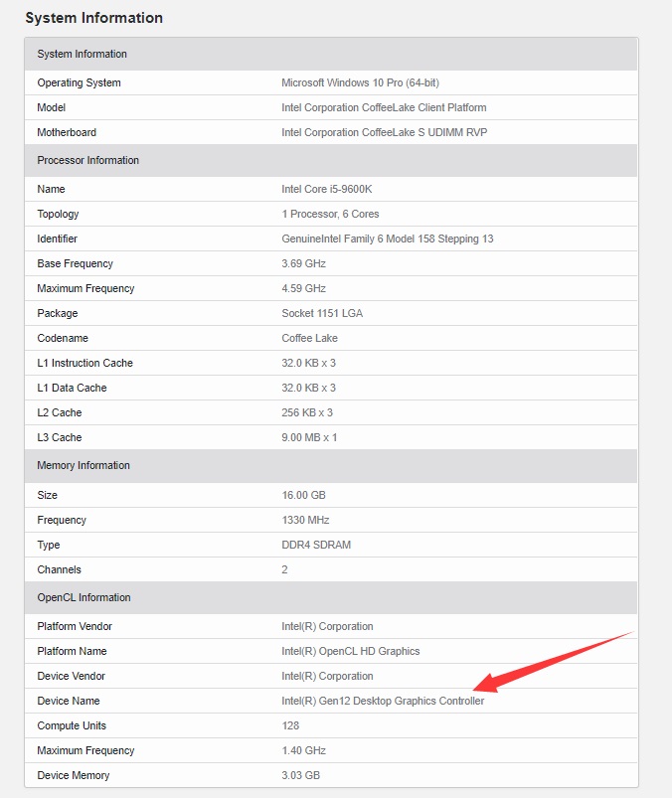The height and width of the screenshot is (798, 672).
Task: Select the Intel Core i5-9600K processor name
Action: (327, 189)
